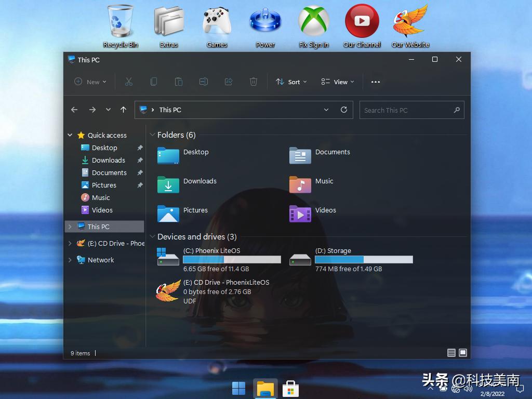Open the Sort dropdown

[291, 82]
